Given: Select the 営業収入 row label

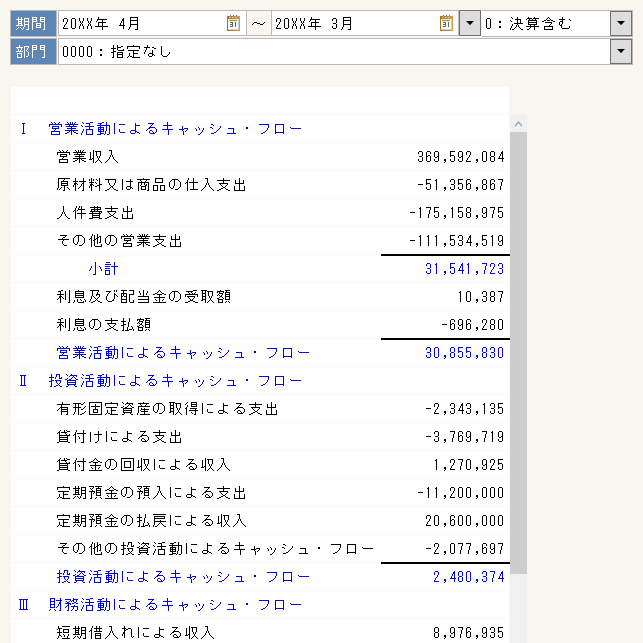Looking at the screenshot, I should coord(87,157).
